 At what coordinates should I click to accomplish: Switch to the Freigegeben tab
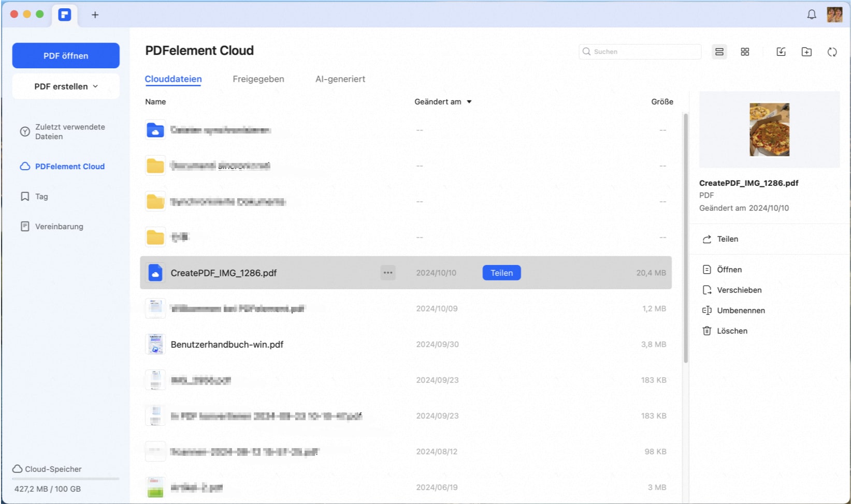pos(258,79)
